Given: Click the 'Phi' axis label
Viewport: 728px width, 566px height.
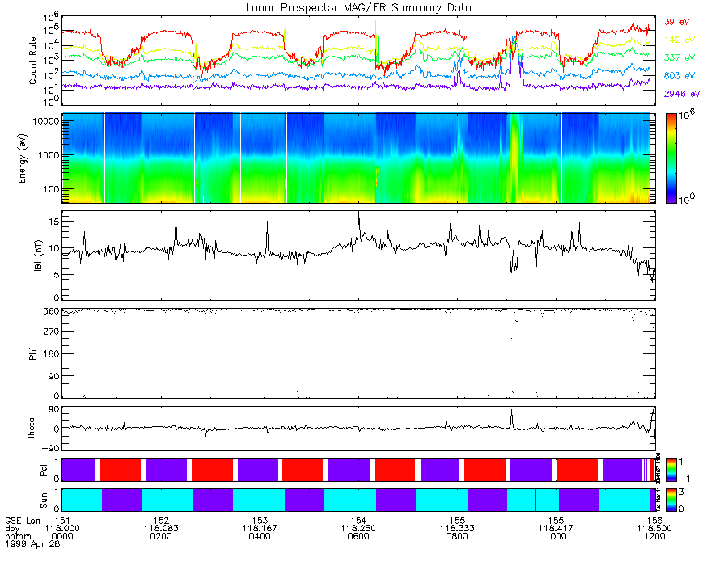Looking at the screenshot, I should (x=32, y=353).
